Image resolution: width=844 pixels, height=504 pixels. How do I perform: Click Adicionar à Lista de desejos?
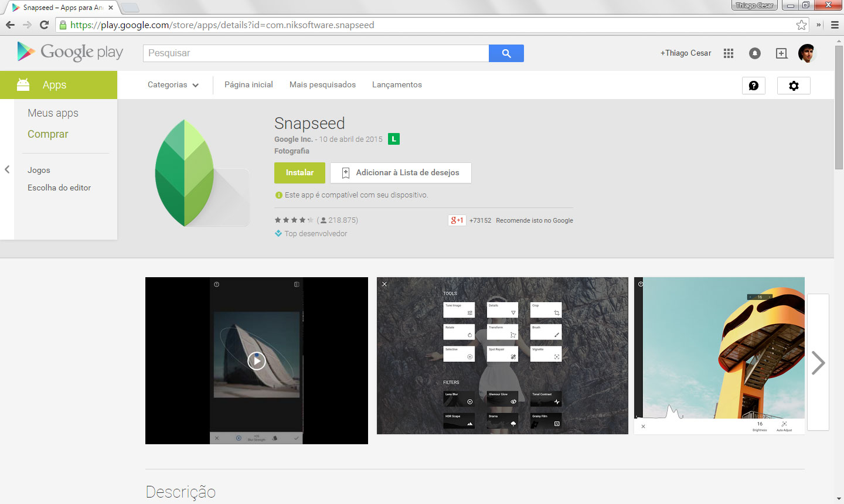[400, 173]
